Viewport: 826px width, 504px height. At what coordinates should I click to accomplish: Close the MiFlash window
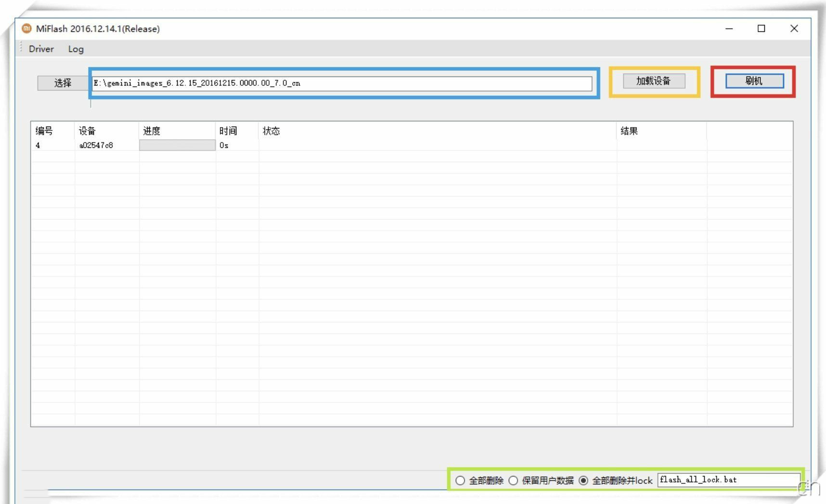click(x=794, y=28)
